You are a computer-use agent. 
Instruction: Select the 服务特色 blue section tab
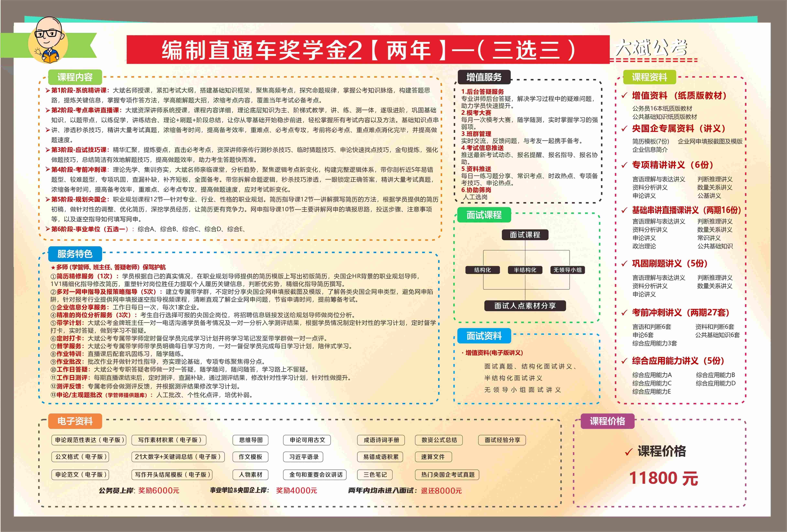tap(75, 254)
